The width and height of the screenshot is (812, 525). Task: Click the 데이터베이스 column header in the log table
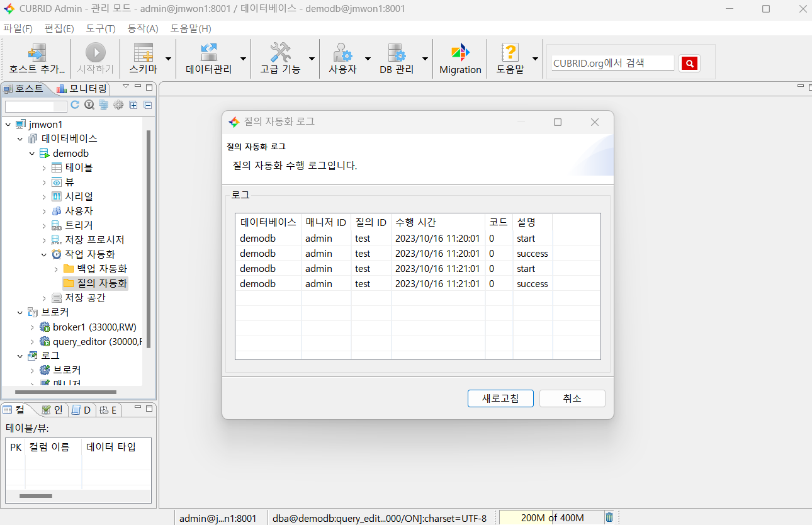tap(268, 222)
